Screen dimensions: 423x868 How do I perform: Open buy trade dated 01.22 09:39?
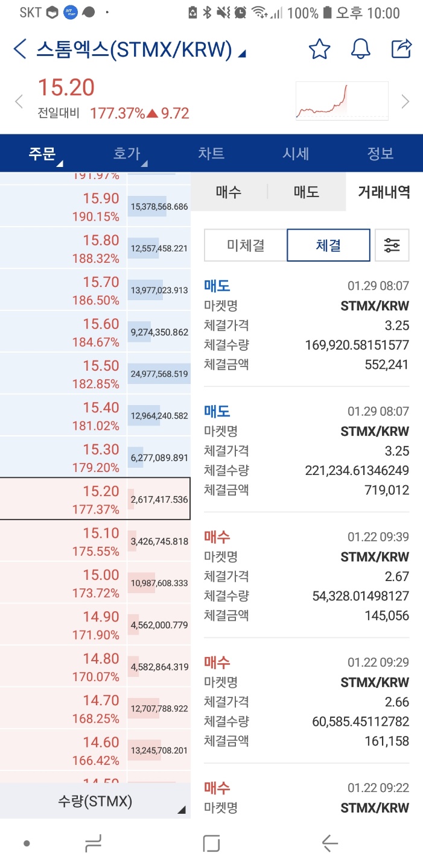point(307,576)
